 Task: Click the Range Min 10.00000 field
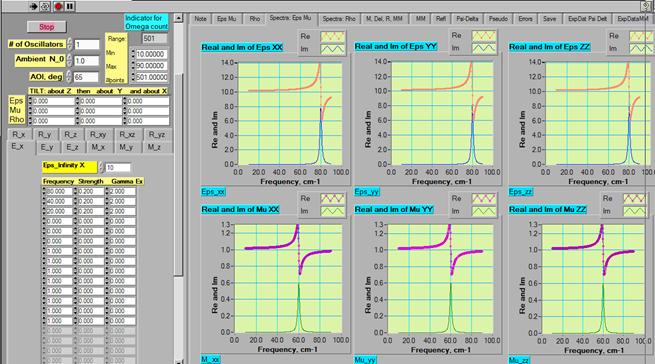[x=151, y=54]
